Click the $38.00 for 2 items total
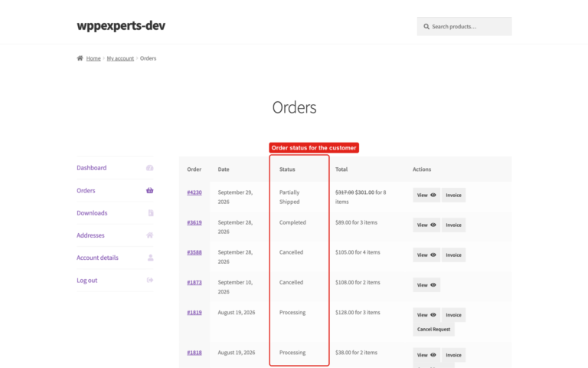The height and width of the screenshot is (368, 588). (x=356, y=353)
